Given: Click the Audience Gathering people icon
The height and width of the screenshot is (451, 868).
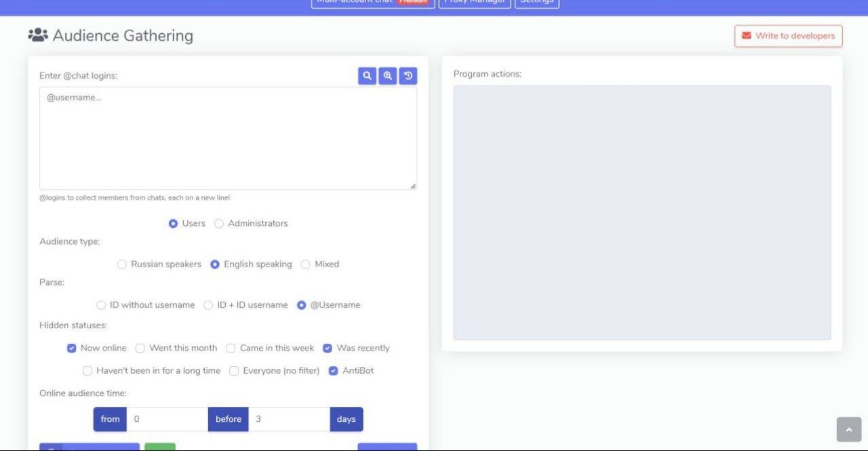Looking at the screenshot, I should tap(37, 35).
